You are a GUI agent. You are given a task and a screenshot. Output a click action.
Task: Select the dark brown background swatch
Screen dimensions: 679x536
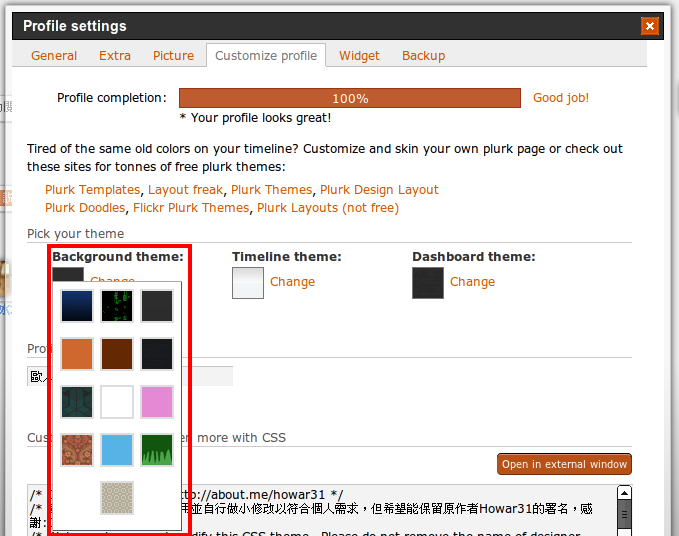117,354
